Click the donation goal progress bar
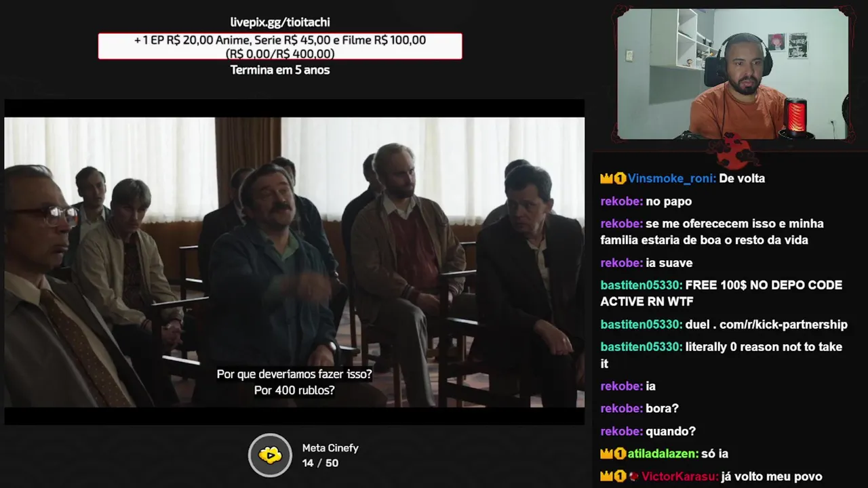This screenshot has height=488, width=868. pyautogui.click(x=280, y=46)
